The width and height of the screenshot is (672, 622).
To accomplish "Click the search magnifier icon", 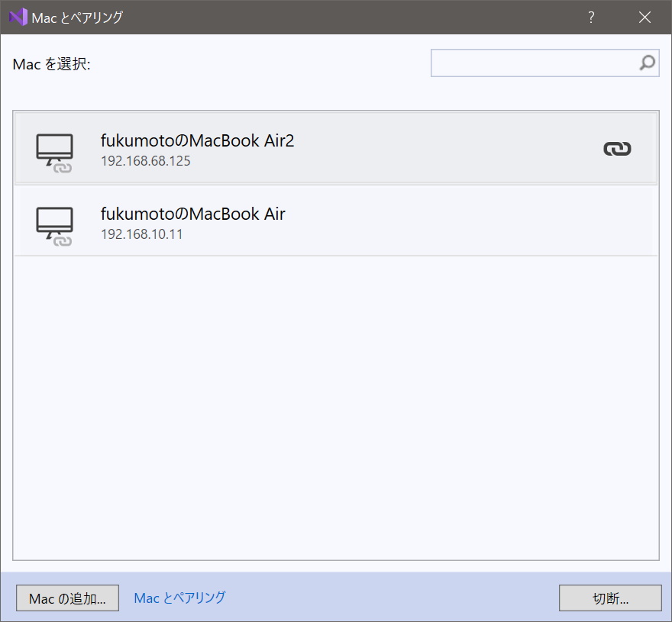I will 647,63.
